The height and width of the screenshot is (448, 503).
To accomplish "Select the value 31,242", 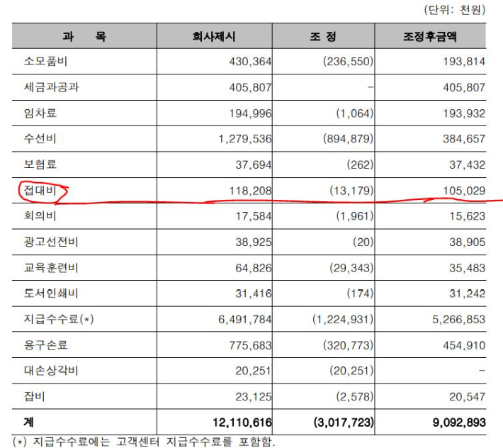I will [467, 293].
